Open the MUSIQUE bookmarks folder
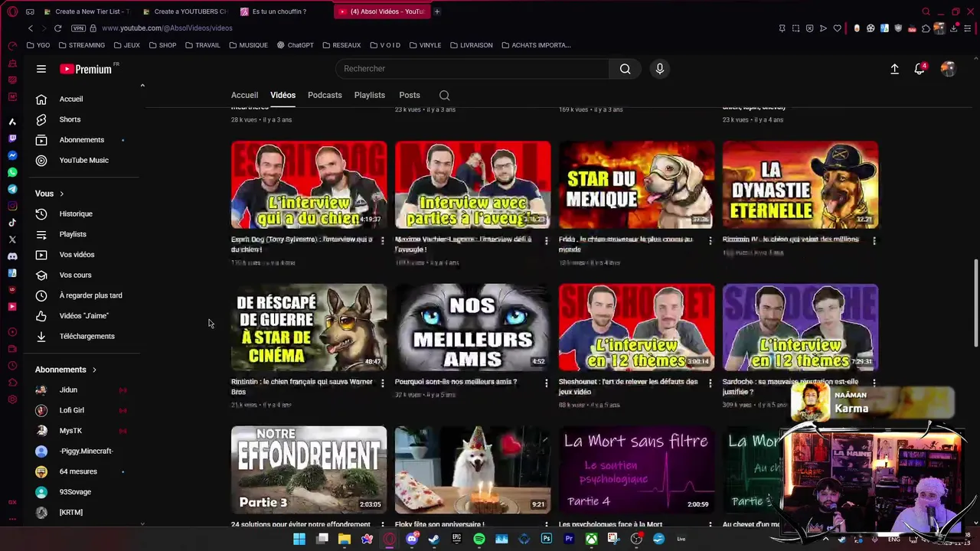The width and height of the screenshot is (980, 551). [x=248, y=45]
